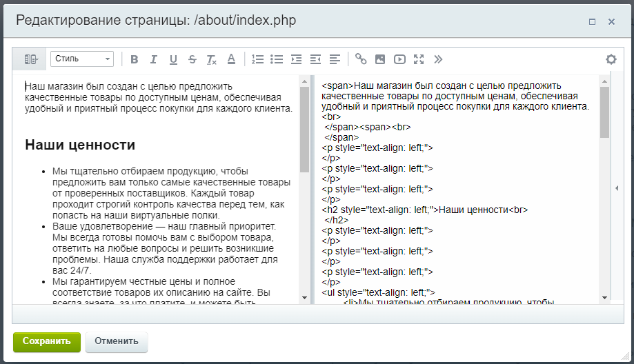This screenshot has width=634, height=364.
Task: Switch editor to fullscreen mode
Action: (419, 59)
